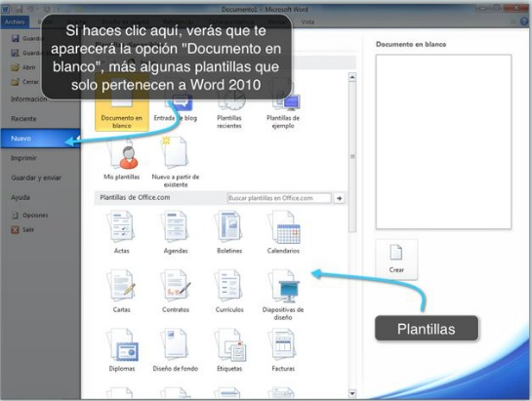Switch to the Archivo tab
Screen dimensions: 532x401
tap(15, 21)
